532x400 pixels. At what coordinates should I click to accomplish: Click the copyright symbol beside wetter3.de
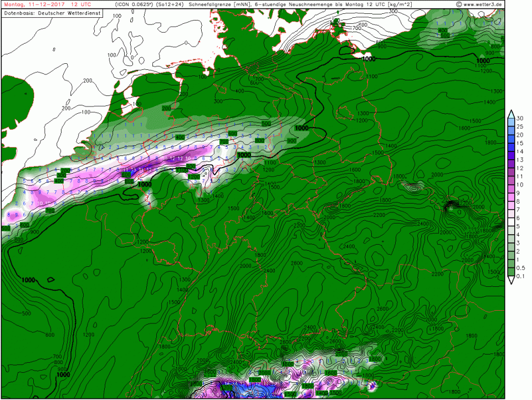[x=459, y=4]
